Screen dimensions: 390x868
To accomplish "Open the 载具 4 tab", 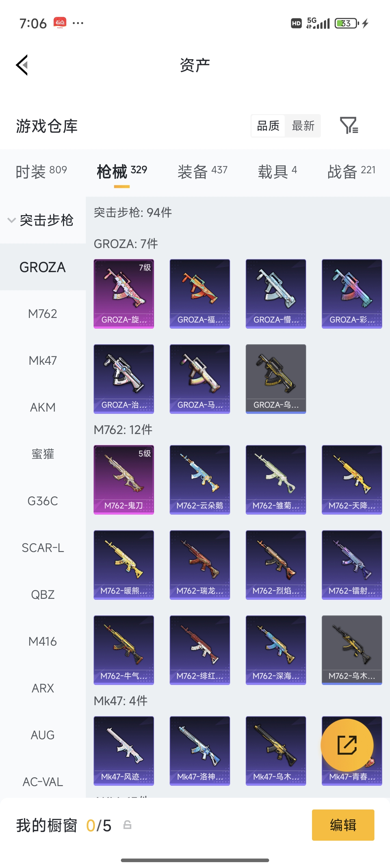I will 277,172.
